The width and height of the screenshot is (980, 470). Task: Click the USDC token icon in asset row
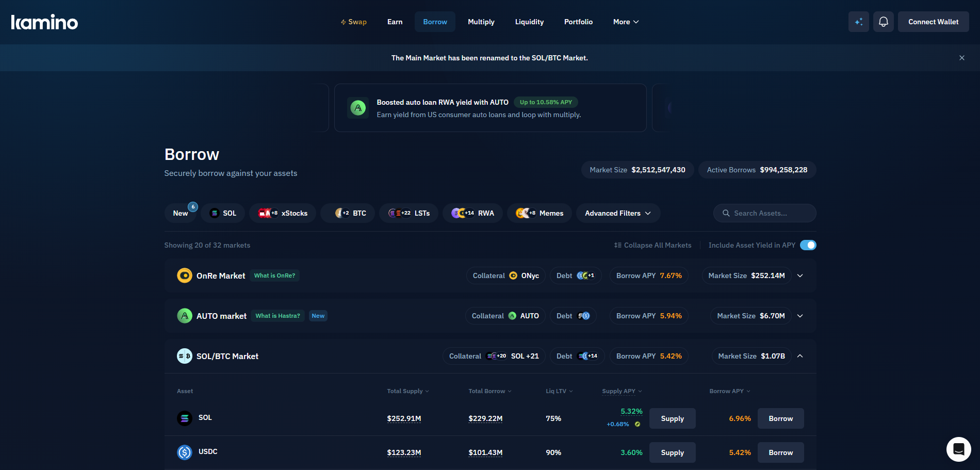(185, 452)
